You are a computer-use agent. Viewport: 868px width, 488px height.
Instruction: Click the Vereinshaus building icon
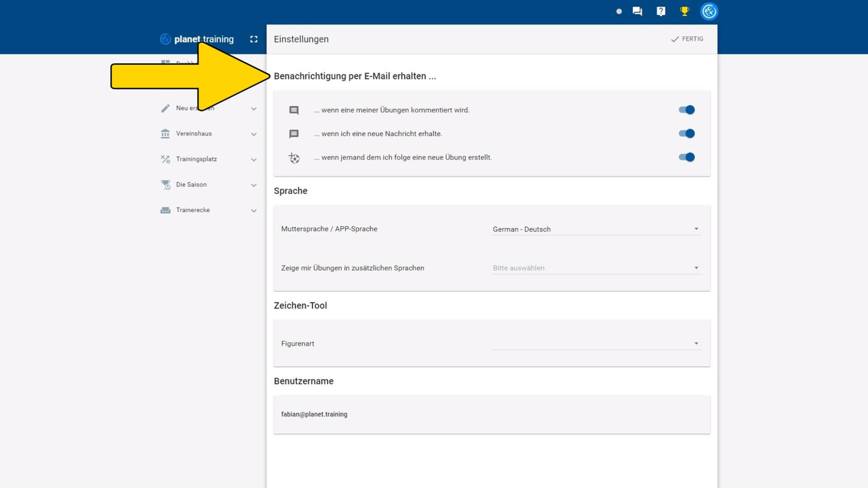click(x=165, y=134)
